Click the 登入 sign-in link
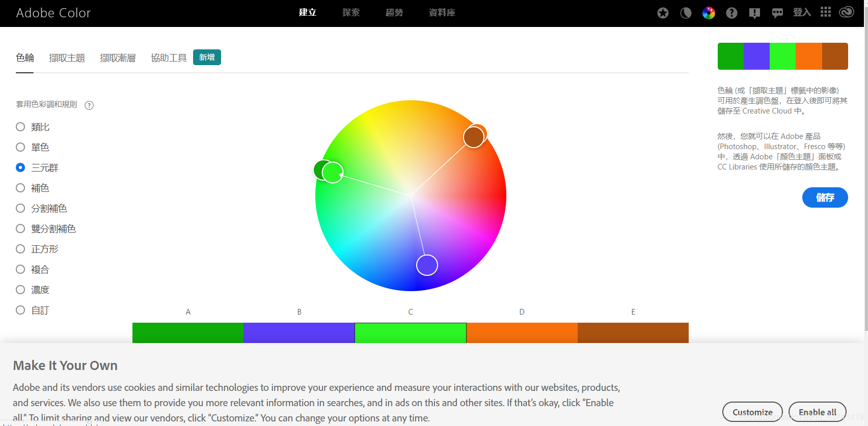The image size is (868, 426). tap(802, 12)
